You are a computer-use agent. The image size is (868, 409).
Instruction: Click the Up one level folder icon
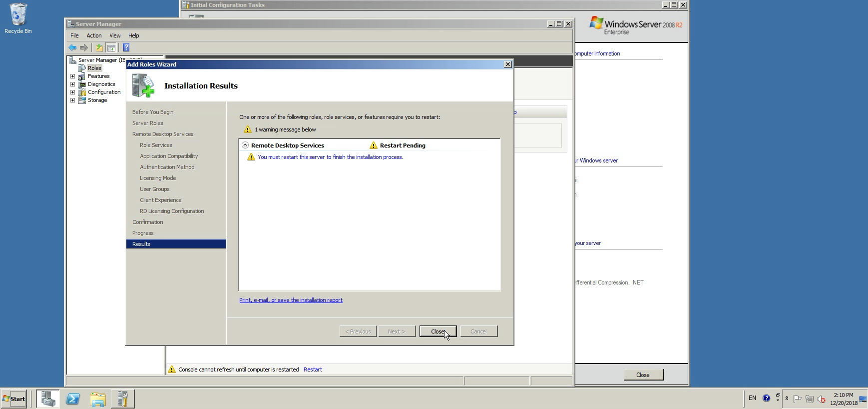99,48
